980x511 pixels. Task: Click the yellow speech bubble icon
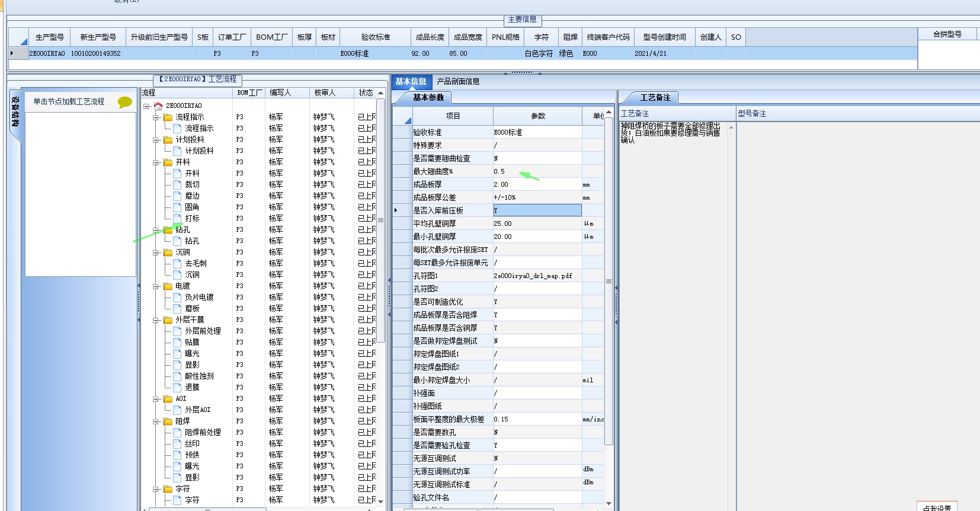124,102
